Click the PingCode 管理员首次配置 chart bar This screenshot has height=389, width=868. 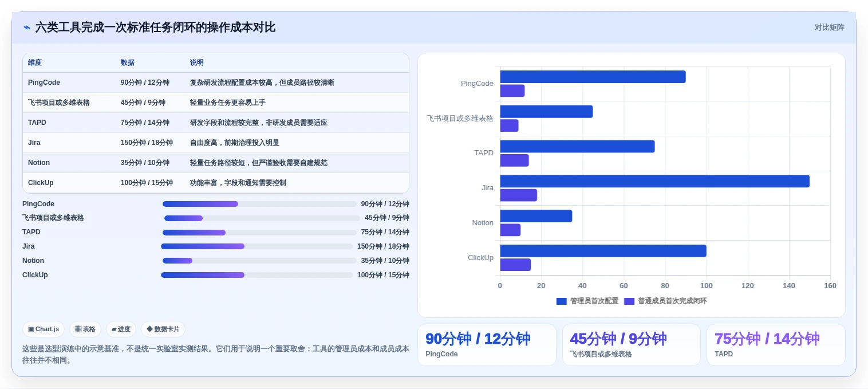coord(593,77)
